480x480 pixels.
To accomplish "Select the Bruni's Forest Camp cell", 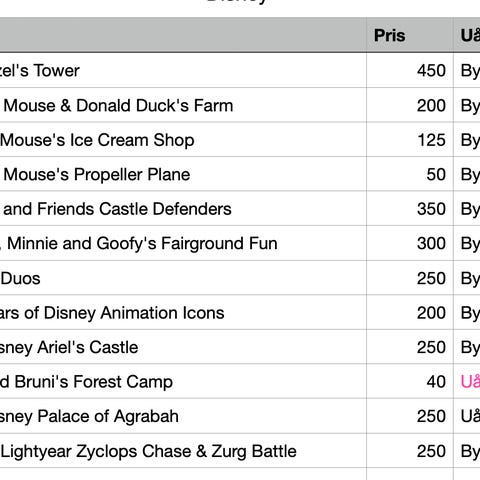I will tap(183, 381).
